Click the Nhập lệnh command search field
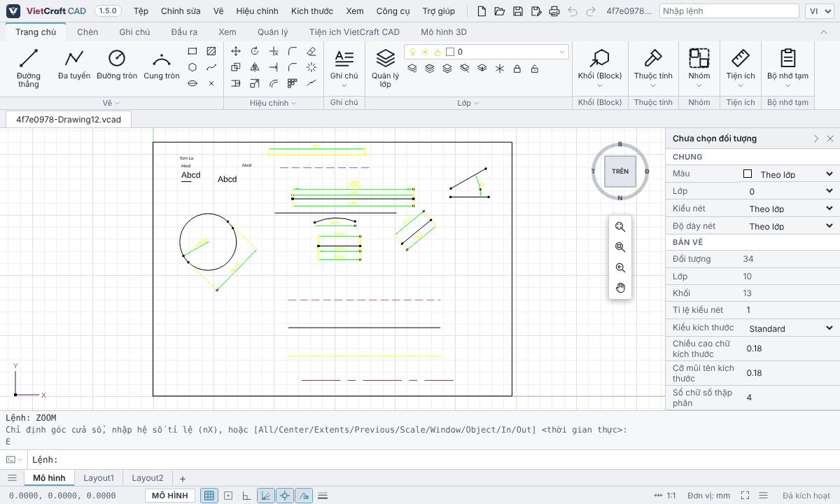The height and width of the screenshot is (504, 840). [729, 11]
